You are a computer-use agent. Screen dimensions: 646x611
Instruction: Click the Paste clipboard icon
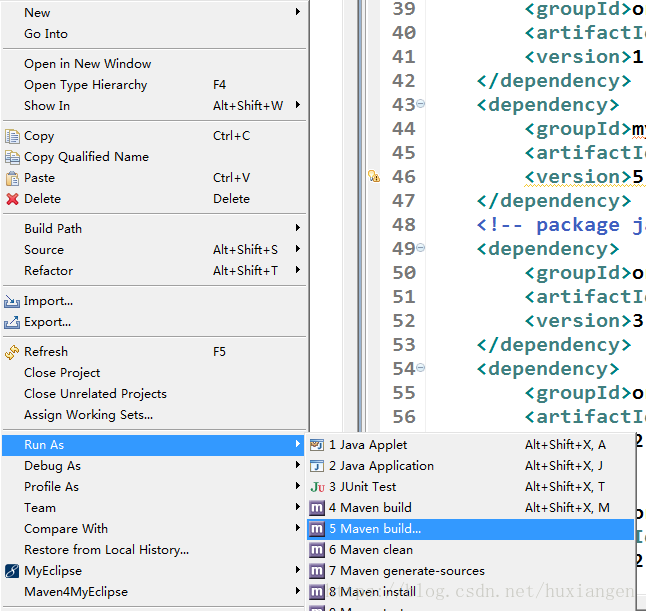coord(12,178)
